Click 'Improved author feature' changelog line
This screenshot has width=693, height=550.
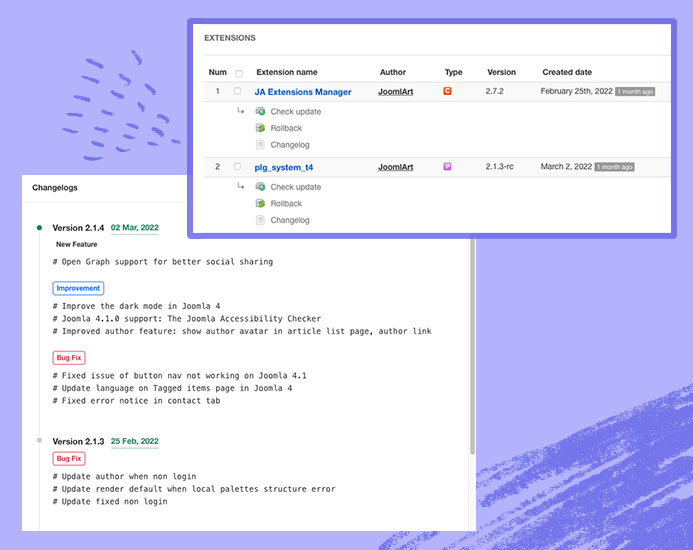(x=242, y=331)
